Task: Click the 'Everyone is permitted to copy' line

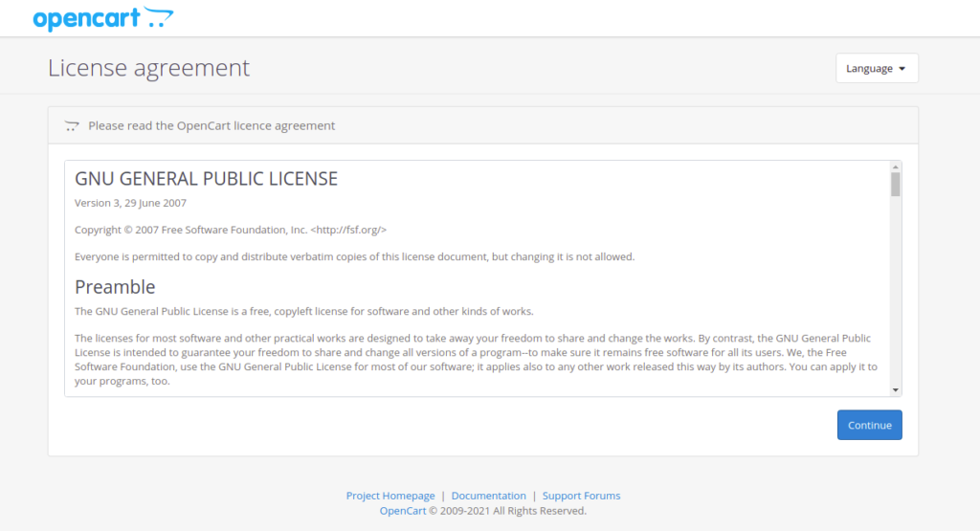Action: click(354, 256)
